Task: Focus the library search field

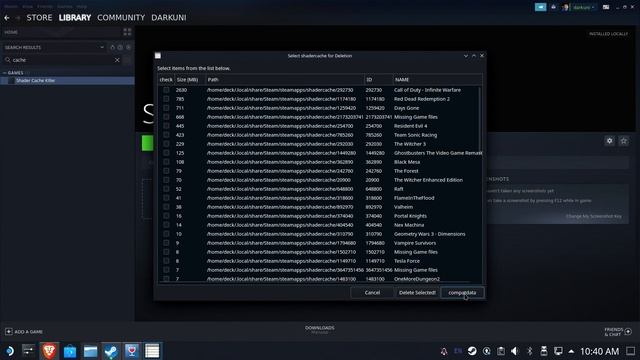Action: 63,60
